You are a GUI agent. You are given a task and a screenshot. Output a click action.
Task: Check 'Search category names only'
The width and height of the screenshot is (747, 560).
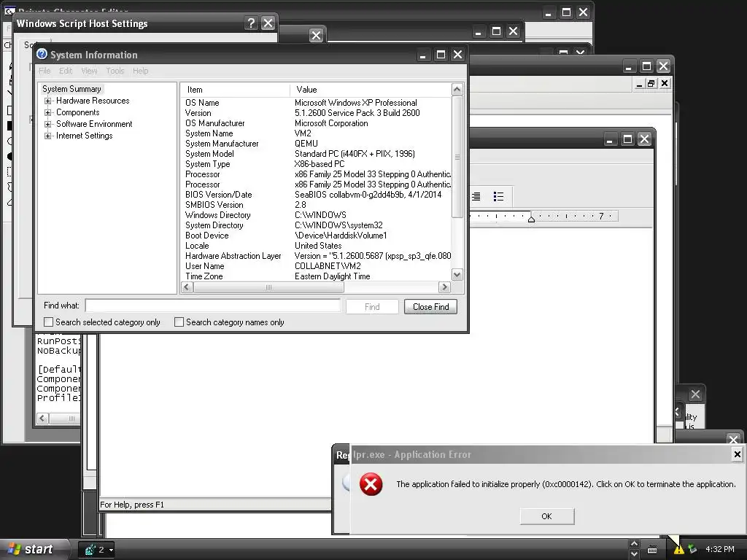[179, 322]
